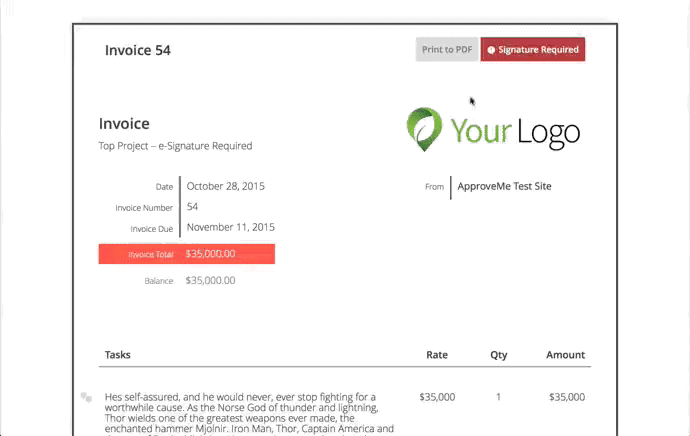The height and width of the screenshot is (436, 690).
Task: Click the Your Logo image
Action: (x=493, y=129)
